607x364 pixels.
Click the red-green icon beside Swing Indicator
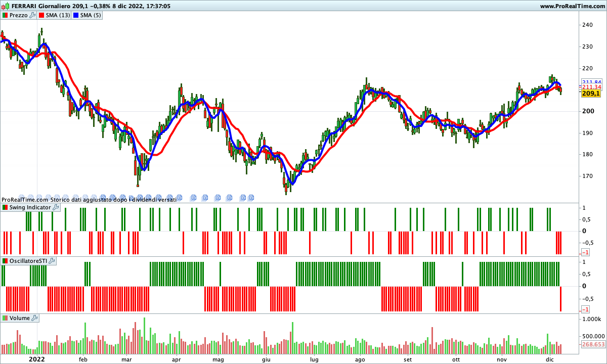click(x=5, y=207)
